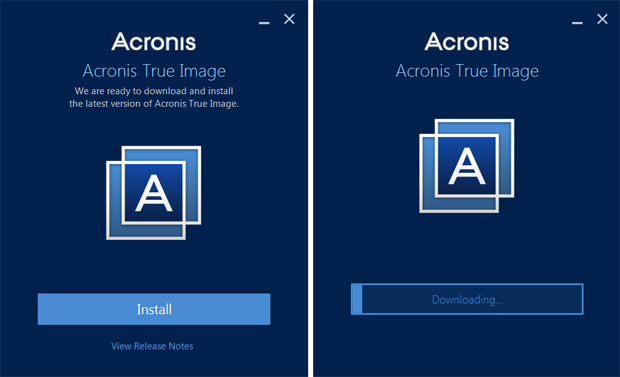Screen dimensions: 620x377
Task: Click the Acronis True Image logo in left window
Action: click(153, 193)
